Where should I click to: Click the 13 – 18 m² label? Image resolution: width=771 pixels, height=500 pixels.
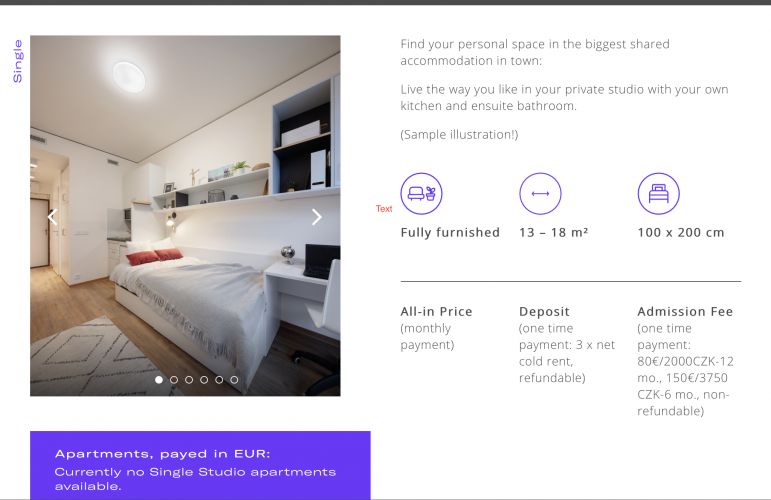point(554,232)
